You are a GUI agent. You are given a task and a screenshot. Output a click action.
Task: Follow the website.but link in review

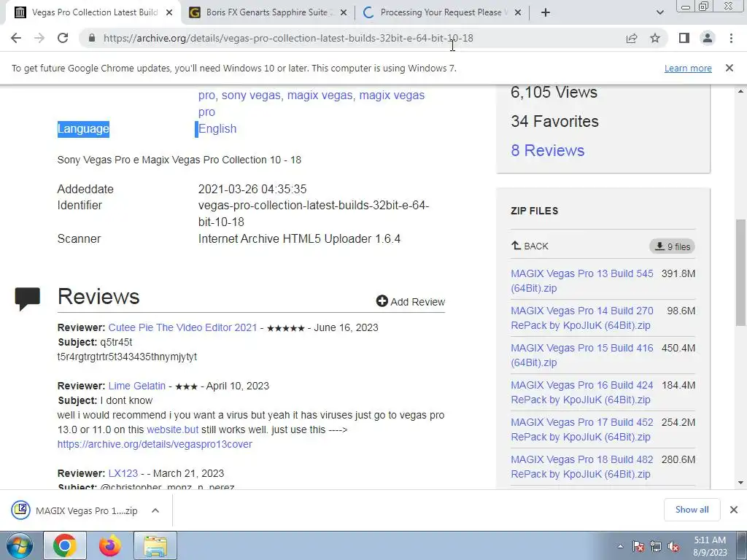[x=172, y=429]
